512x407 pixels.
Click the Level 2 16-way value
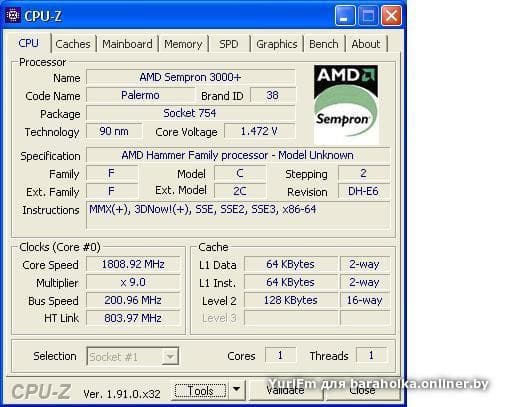pos(365,300)
